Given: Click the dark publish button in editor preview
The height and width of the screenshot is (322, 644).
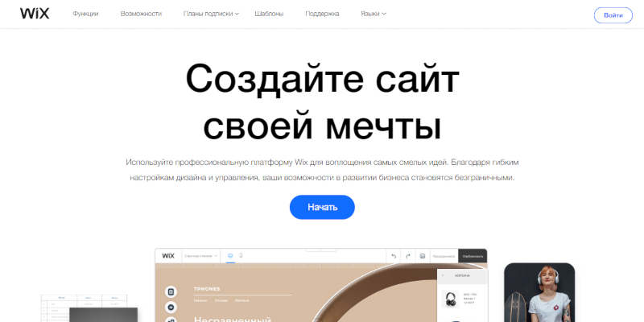Looking at the screenshot, I should (473, 256).
